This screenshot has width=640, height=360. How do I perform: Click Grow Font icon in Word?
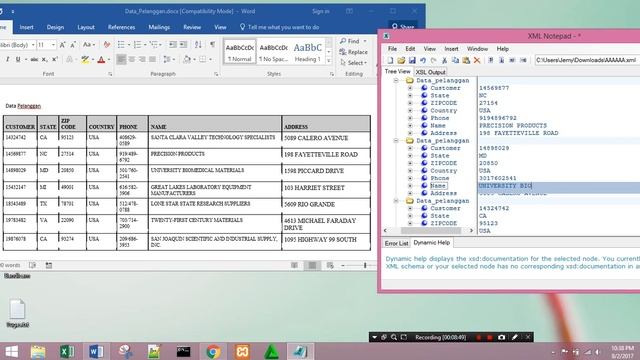click(x=62, y=44)
